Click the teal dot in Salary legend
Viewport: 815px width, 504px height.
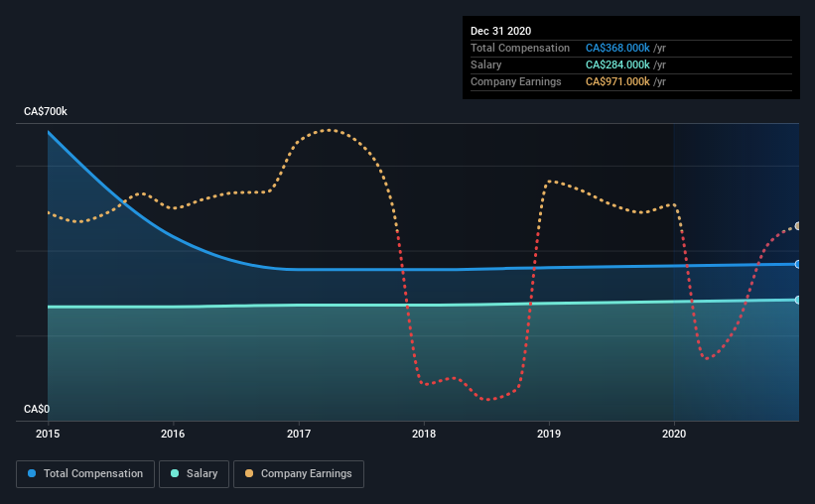[x=175, y=473]
